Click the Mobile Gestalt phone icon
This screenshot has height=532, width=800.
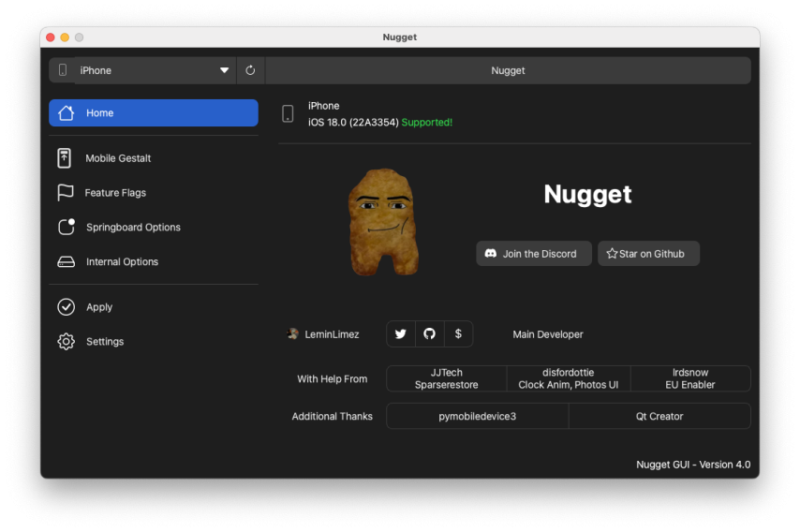click(65, 158)
